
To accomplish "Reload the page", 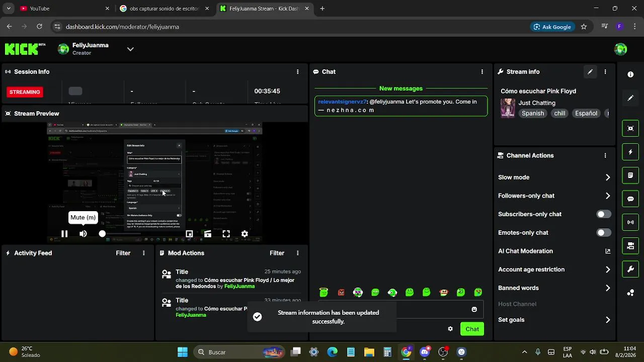I will (39, 27).
